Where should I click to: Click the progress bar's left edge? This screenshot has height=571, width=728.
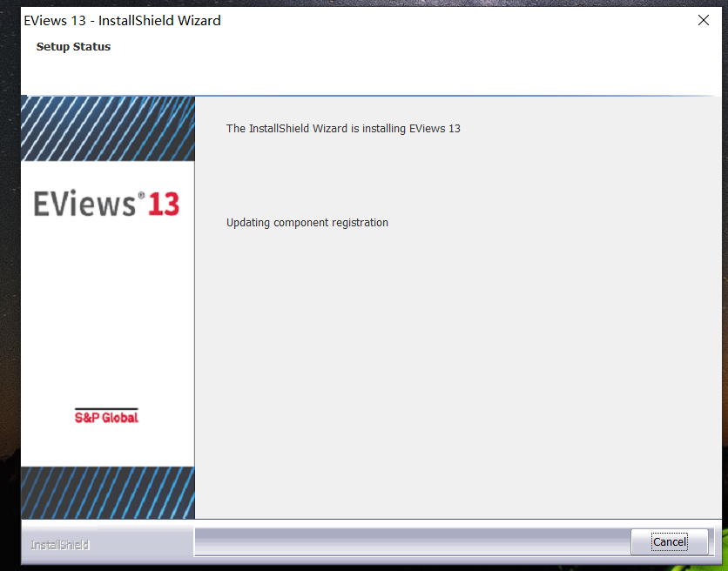click(199, 541)
